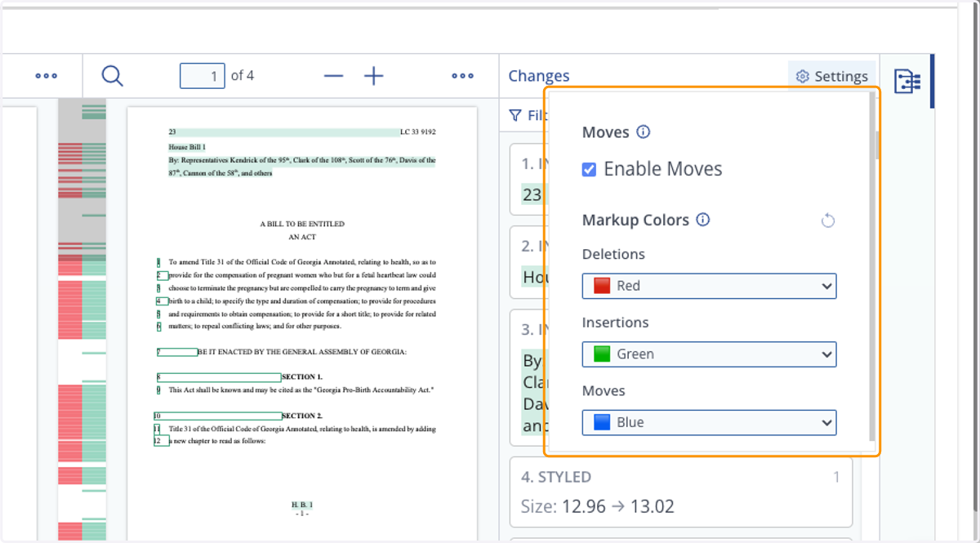Open the Insertions color dropdown

click(x=709, y=354)
